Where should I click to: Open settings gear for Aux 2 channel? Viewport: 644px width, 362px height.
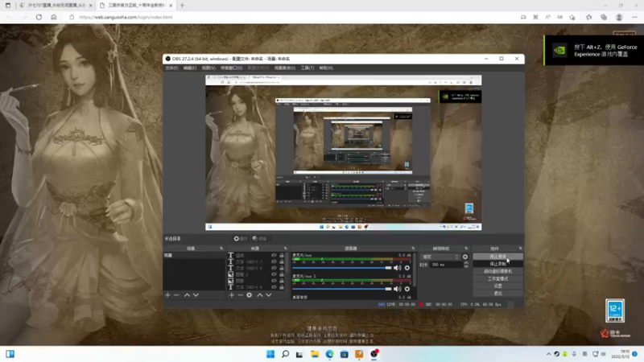coord(407,289)
